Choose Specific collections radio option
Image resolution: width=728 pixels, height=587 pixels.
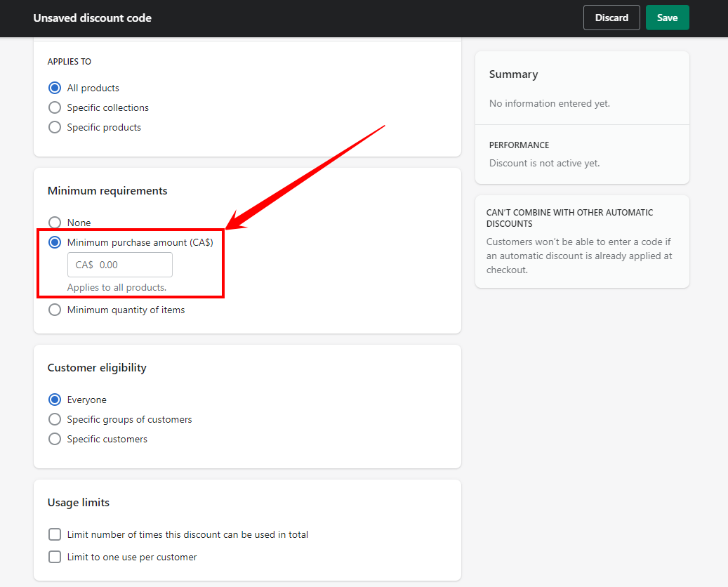pos(55,107)
